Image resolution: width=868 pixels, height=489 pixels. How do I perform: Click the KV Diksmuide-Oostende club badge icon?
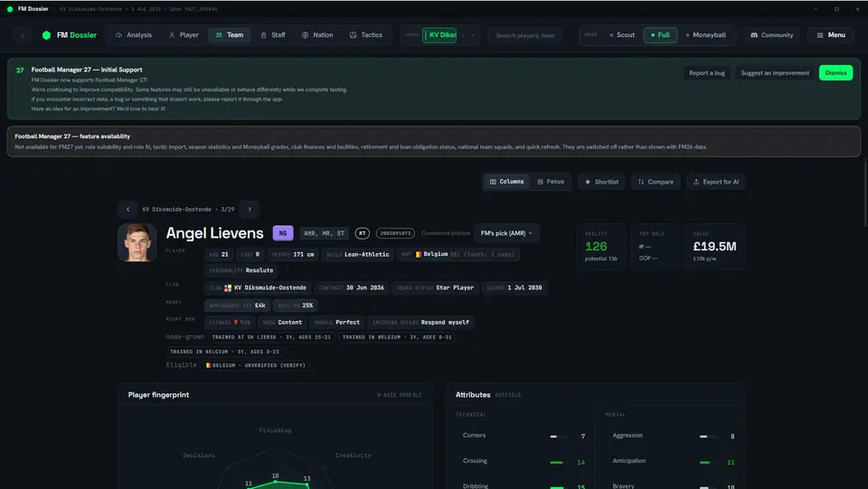[228, 287]
